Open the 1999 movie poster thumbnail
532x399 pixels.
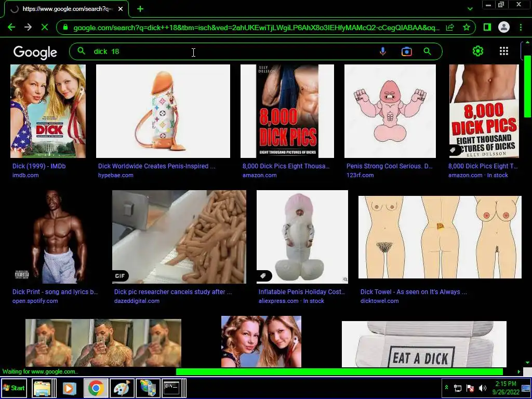(x=48, y=111)
